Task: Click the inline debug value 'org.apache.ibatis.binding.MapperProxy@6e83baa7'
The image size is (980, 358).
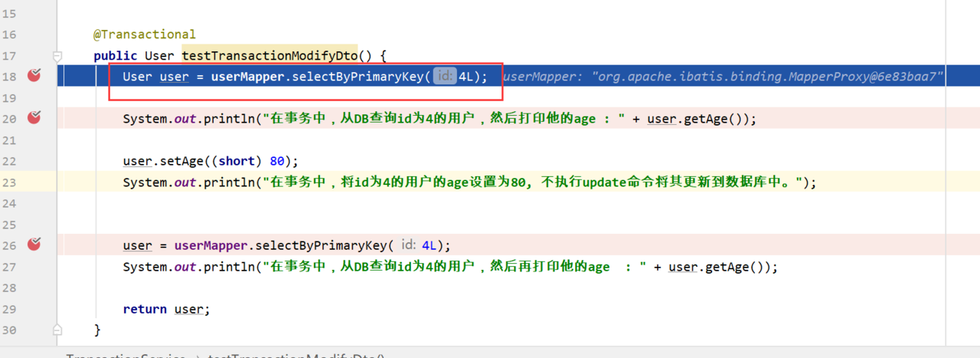Action: coord(768,77)
